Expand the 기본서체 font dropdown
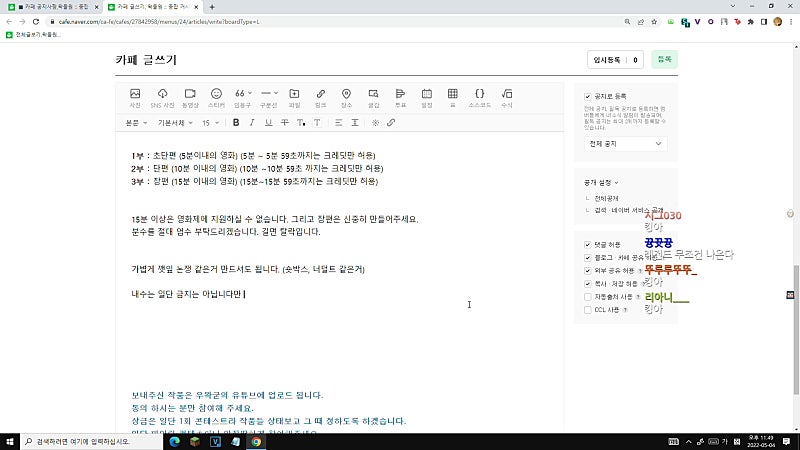The image size is (800, 450). [175, 123]
